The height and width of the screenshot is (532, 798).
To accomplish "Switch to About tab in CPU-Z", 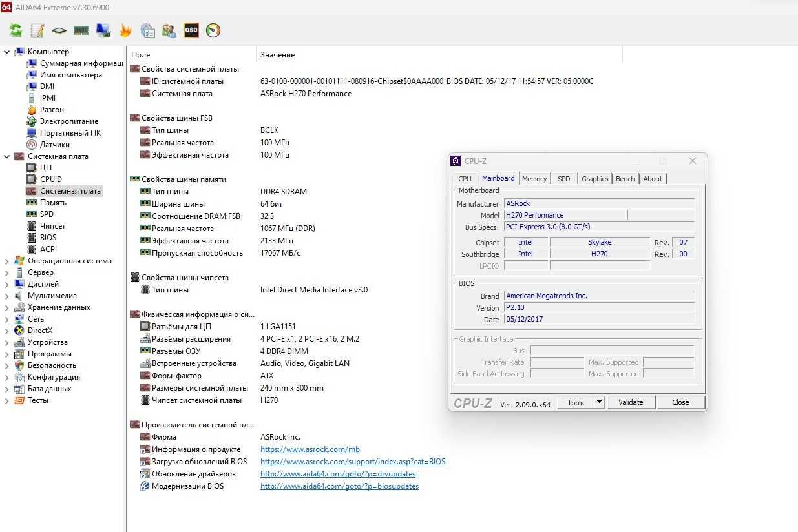I will (653, 179).
